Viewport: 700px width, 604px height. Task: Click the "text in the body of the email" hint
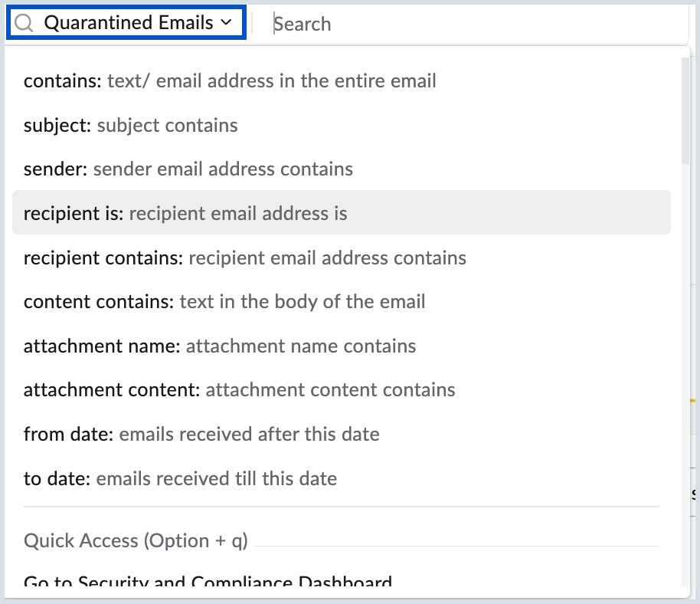point(303,302)
